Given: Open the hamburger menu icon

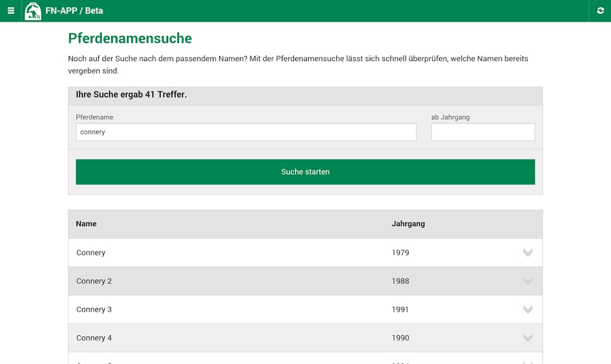Looking at the screenshot, I should click(x=11, y=10).
